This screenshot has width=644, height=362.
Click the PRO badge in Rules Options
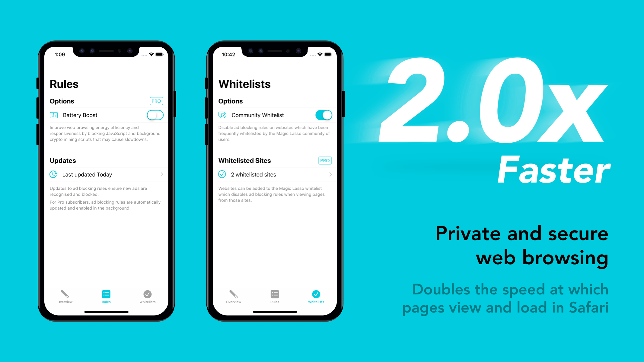click(157, 101)
